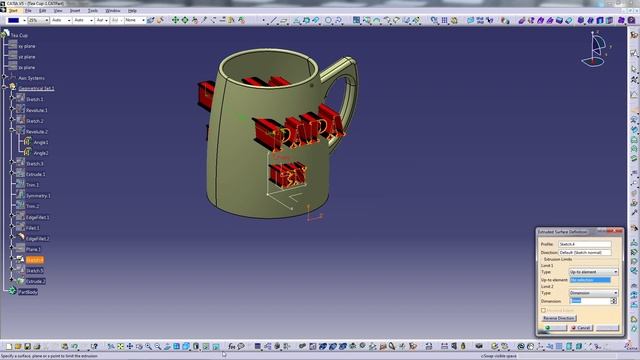This screenshot has height=360, width=640.
Task: Click the Profile field showing Sketch.4
Action: [584, 244]
